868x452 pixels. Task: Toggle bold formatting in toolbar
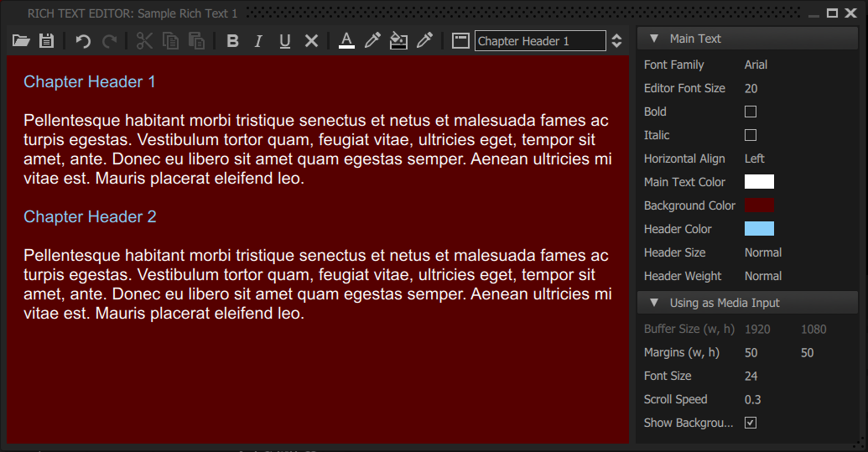tap(232, 41)
